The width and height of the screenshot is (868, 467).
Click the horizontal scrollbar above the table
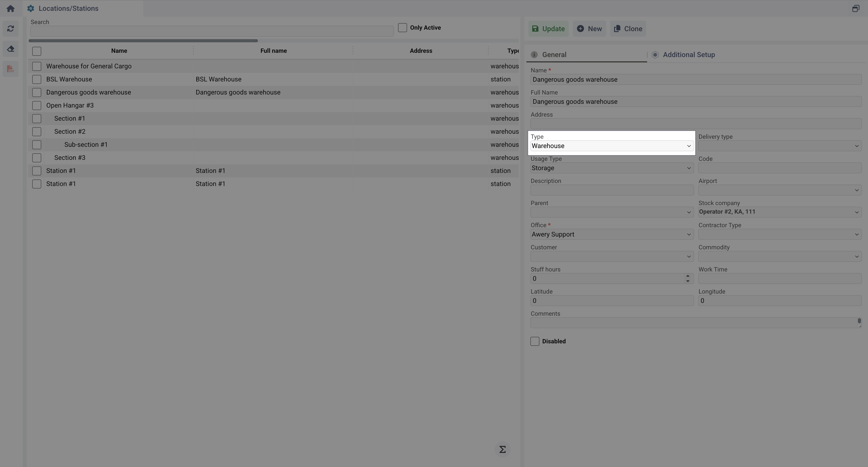point(143,41)
